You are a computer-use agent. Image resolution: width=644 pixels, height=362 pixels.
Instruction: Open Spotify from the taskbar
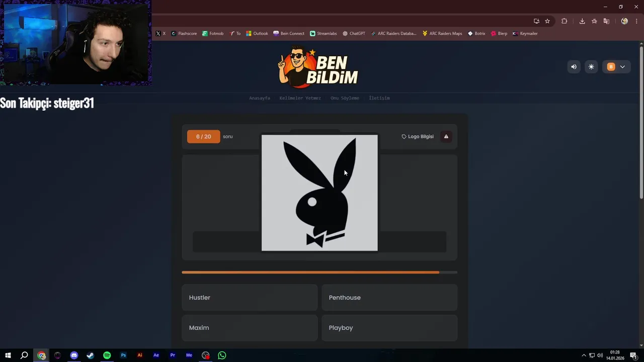coord(107,355)
